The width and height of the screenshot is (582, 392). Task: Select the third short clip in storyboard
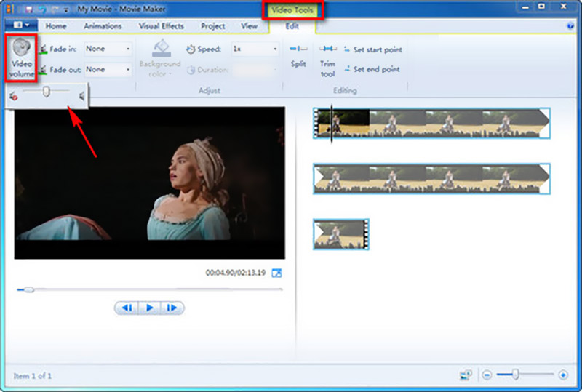(340, 234)
